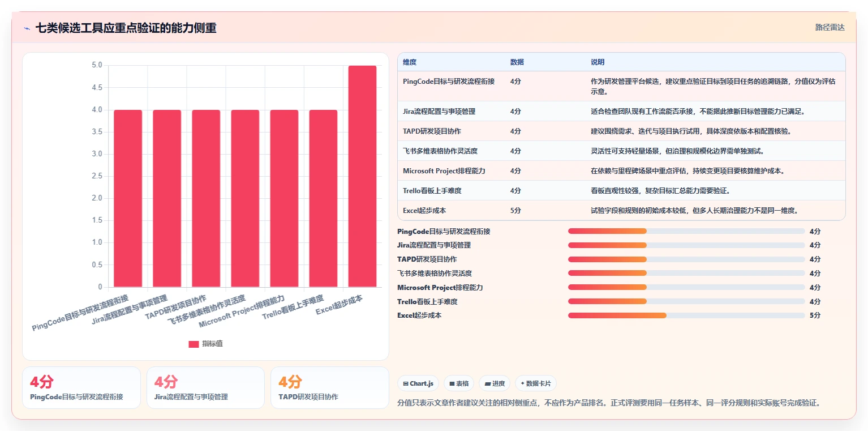Click the 说明 column header
This screenshot has width=868, height=431.
[x=598, y=62]
